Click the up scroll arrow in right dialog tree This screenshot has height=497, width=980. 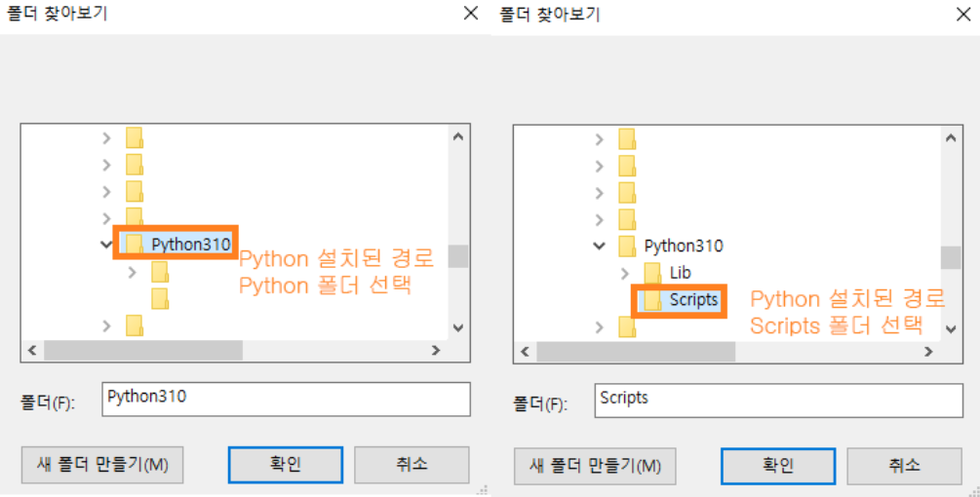pos(951,138)
